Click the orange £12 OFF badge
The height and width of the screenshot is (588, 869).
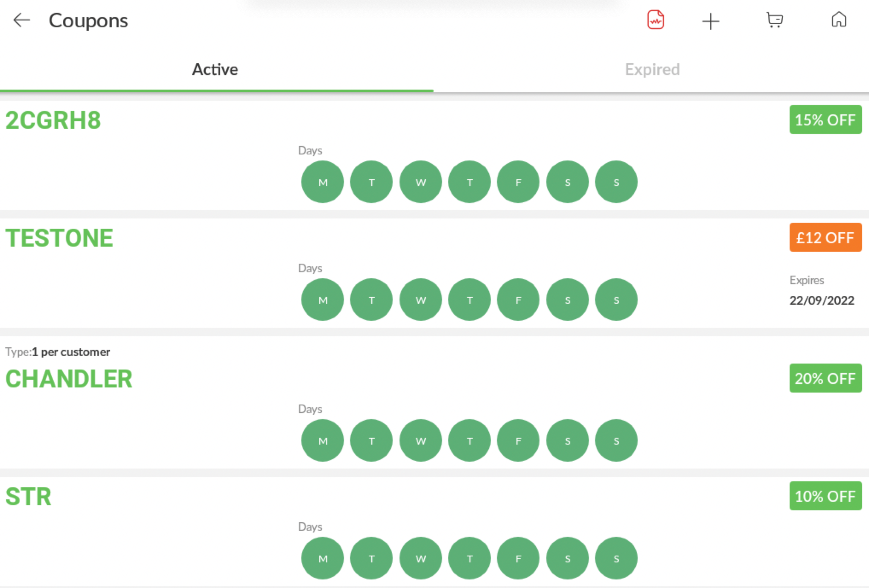825,238
